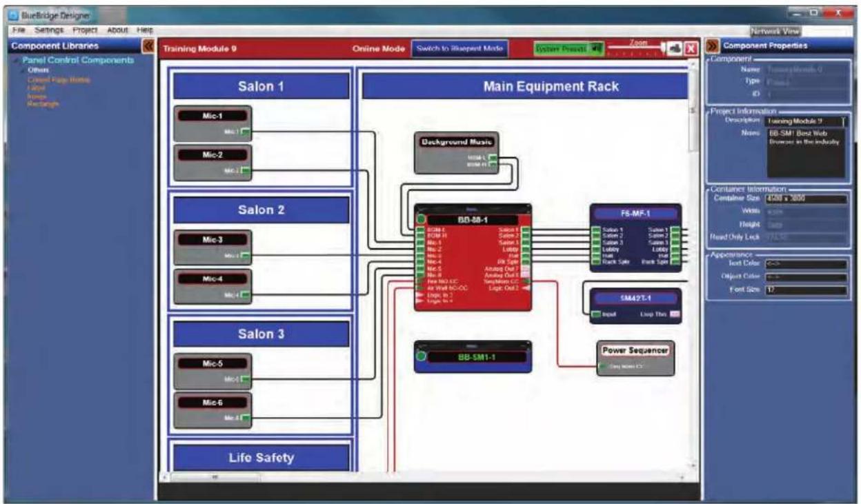The width and height of the screenshot is (861, 504).
Task: Edit the Container Size field
Action: pos(806,199)
